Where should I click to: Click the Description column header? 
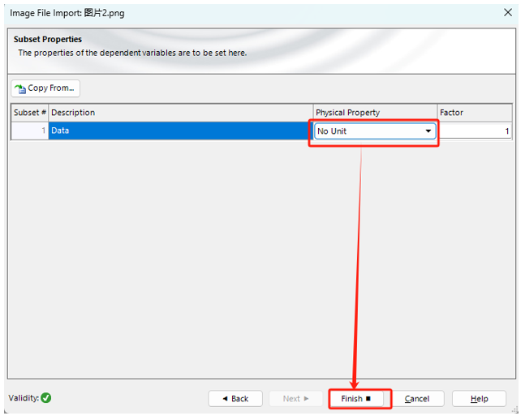181,113
